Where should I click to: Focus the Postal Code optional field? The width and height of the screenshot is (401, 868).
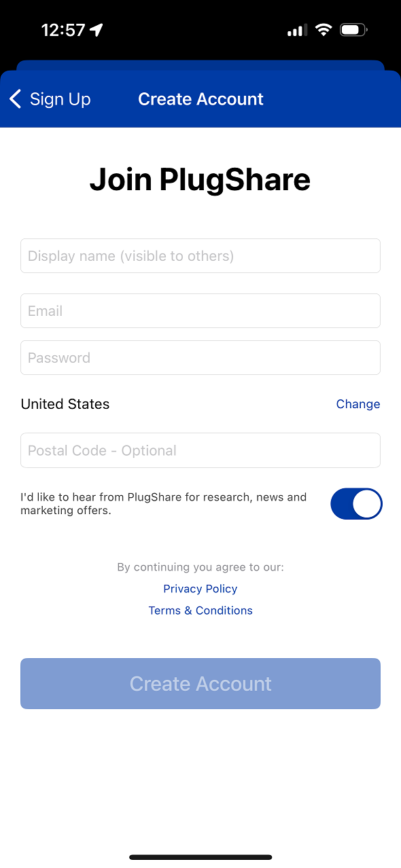pos(201,450)
